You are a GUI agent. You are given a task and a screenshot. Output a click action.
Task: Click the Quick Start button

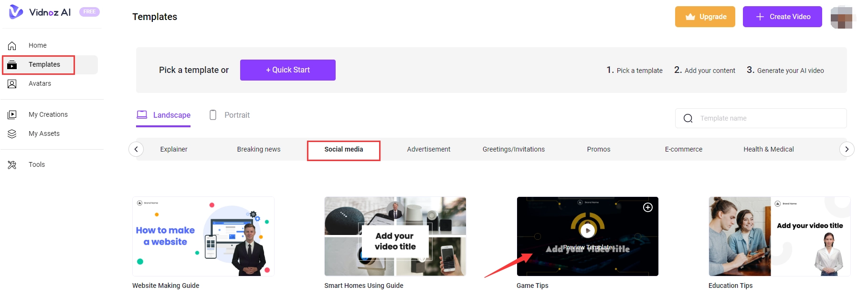(x=287, y=70)
